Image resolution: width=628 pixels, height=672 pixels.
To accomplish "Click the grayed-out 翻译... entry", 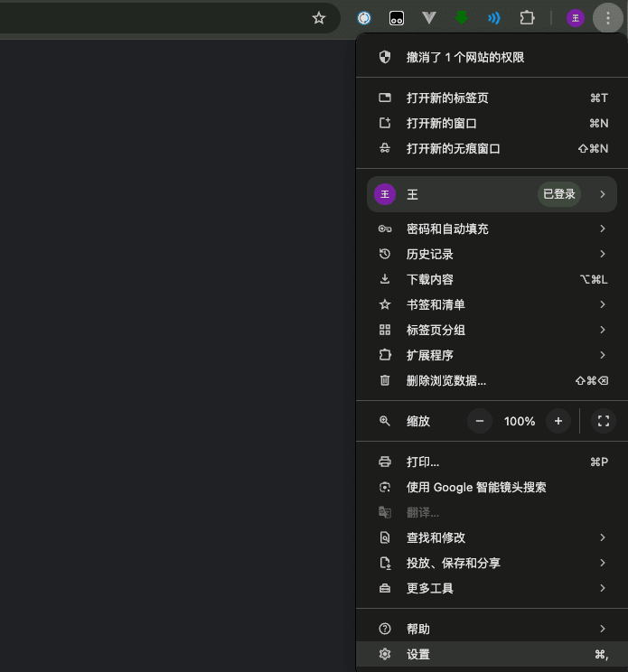I will 492,512.
